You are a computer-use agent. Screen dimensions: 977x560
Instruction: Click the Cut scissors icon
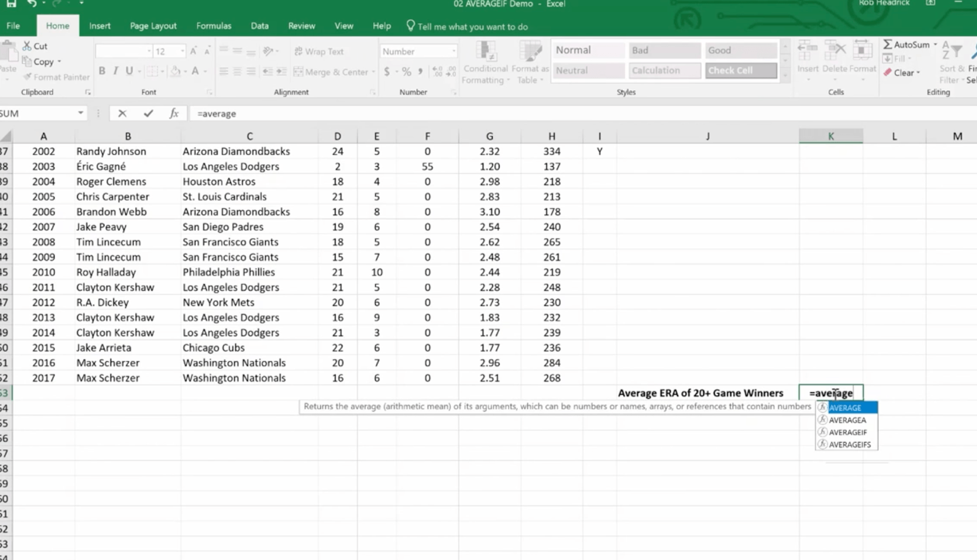(27, 46)
